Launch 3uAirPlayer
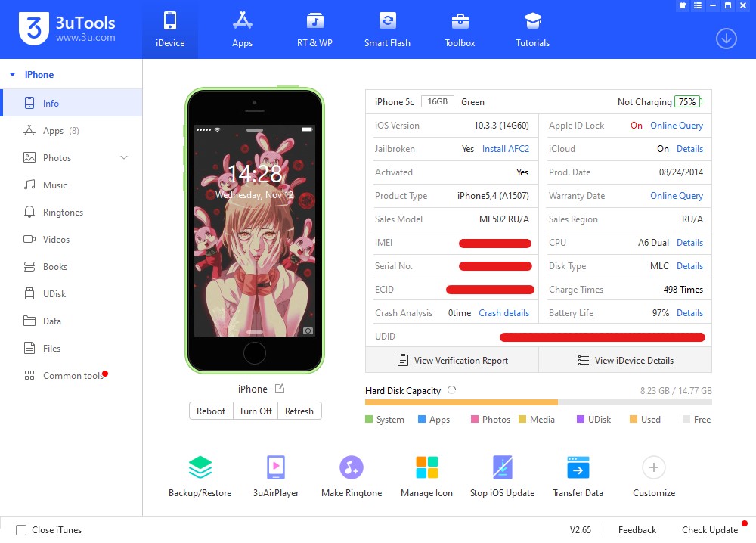 coord(275,474)
